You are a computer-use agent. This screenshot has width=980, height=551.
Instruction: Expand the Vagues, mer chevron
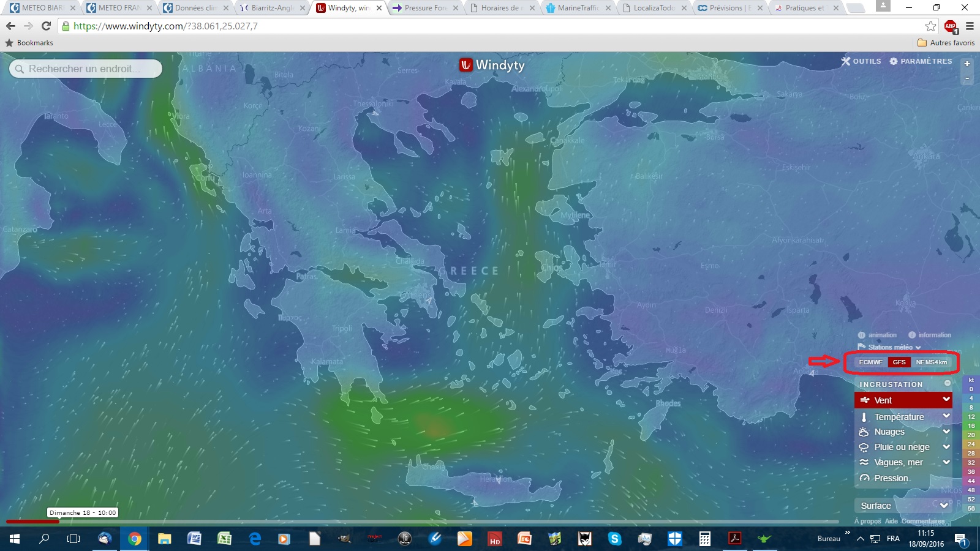point(946,462)
